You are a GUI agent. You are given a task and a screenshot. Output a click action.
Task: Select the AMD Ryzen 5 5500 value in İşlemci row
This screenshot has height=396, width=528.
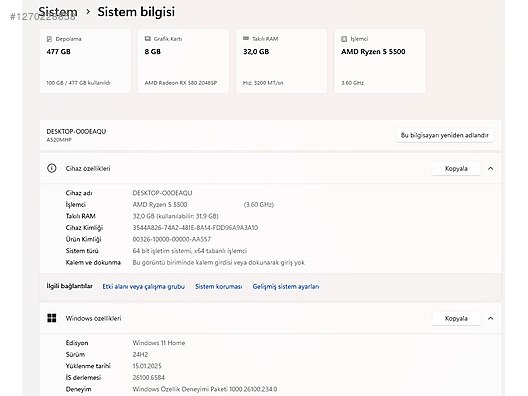coord(160,204)
